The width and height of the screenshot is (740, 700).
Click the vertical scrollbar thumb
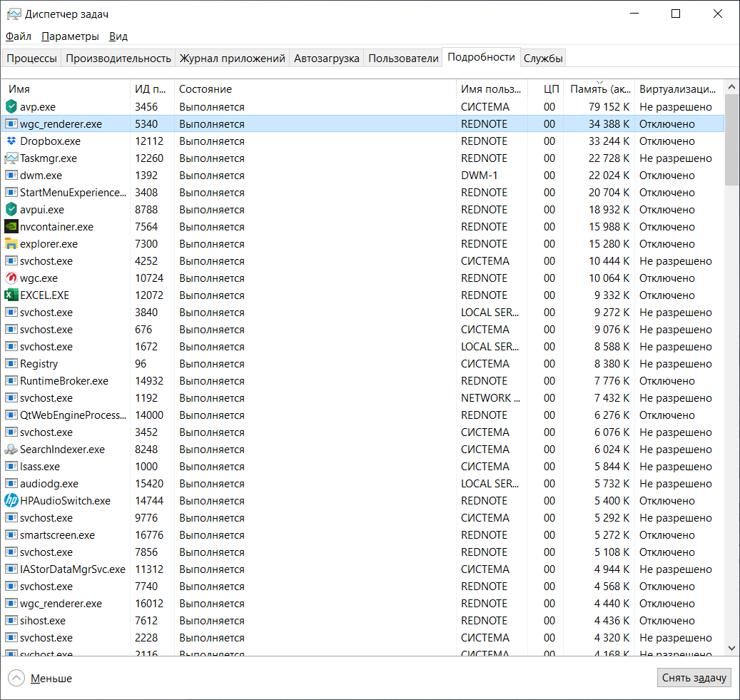click(731, 140)
